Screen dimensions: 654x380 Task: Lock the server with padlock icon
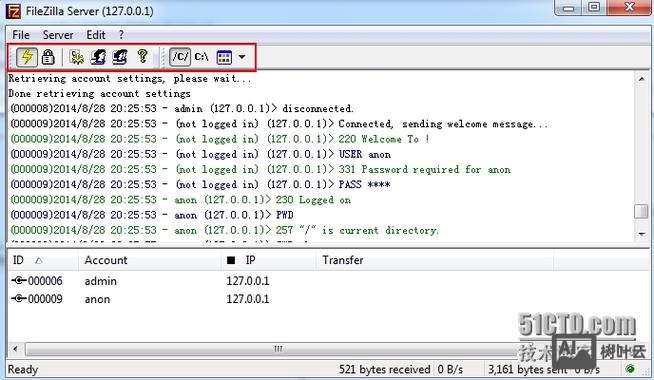click(x=48, y=57)
